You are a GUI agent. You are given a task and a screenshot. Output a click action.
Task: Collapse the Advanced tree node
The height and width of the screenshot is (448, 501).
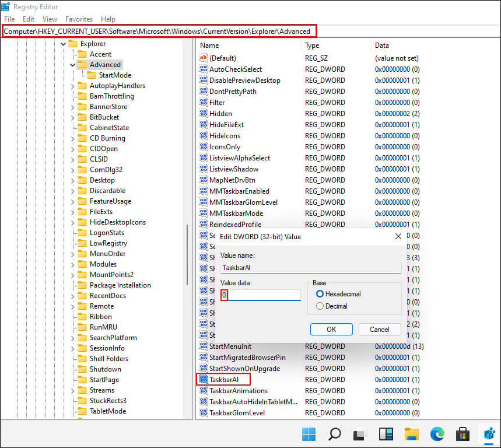[x=72, y=65]
